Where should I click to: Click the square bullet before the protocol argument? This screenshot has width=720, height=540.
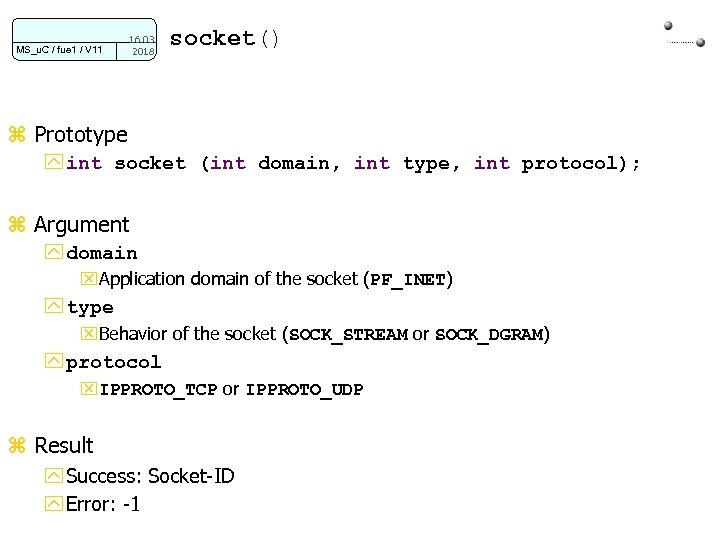(54, 362)
